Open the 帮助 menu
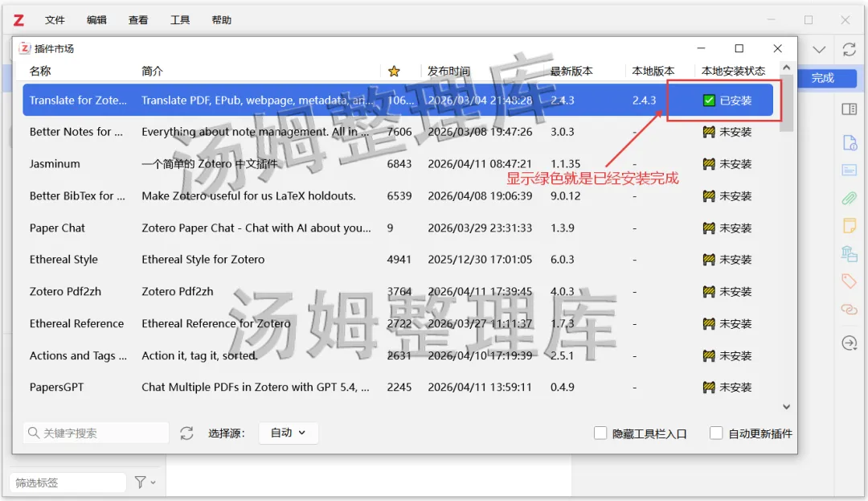The height and width of the screenshot is (501, 868). (x=221, y=20)
